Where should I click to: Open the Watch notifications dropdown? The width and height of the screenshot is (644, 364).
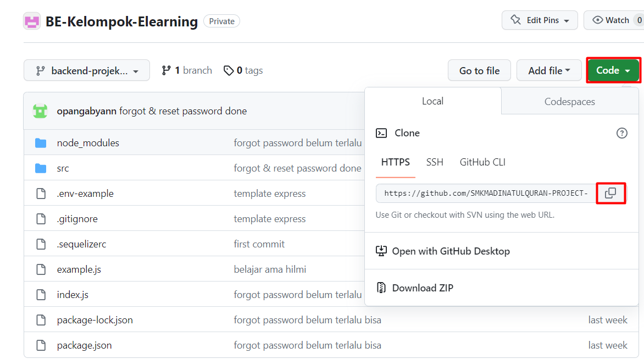pos(614,20)
